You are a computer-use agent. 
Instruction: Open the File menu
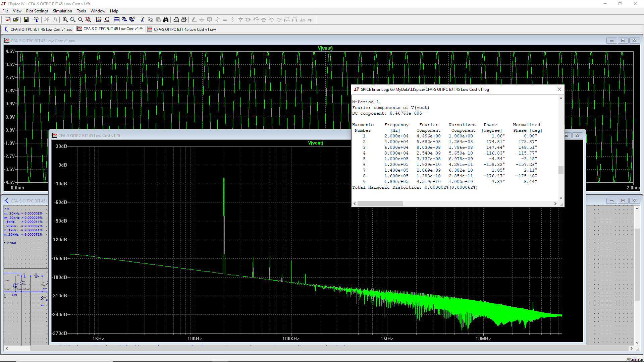coord(5,11)
